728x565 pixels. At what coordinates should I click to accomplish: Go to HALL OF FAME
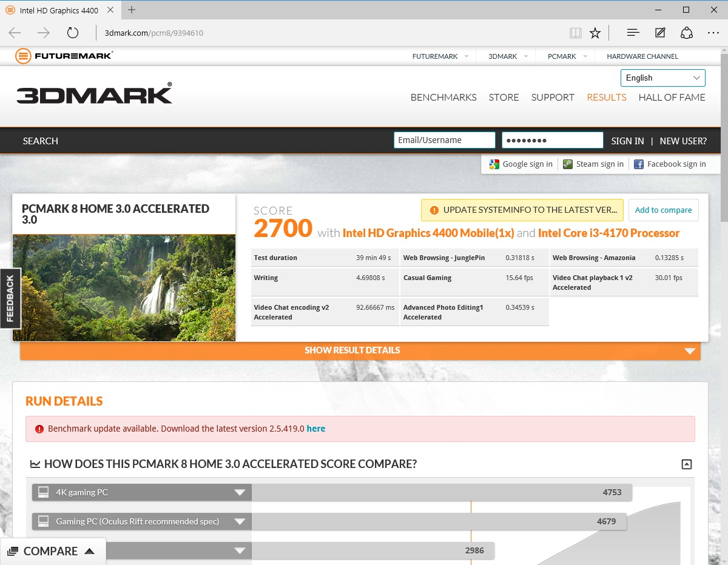(672, 98)
